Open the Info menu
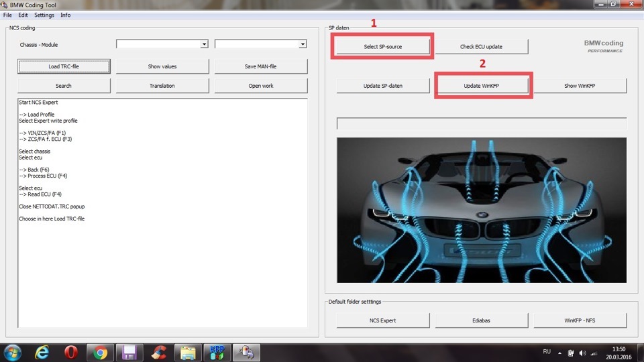Viewport: 644px width, 362px height. pos(65,15)
